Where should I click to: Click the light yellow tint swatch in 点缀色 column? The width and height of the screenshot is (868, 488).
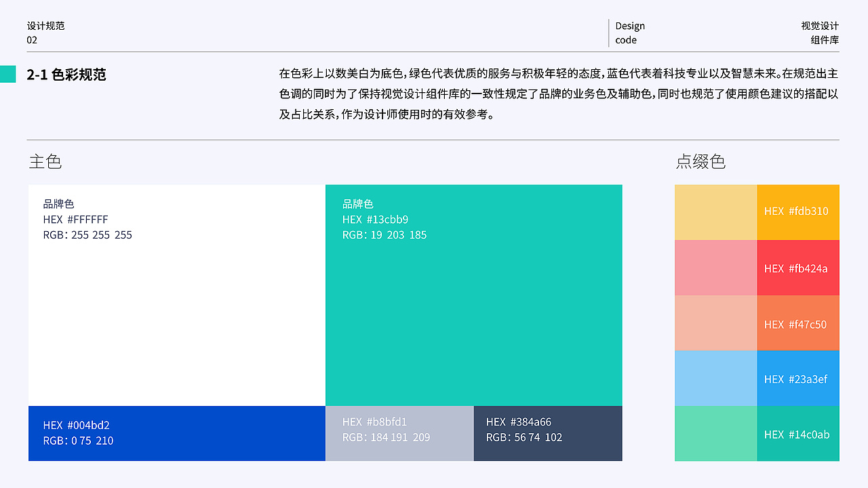coord(715,211)
